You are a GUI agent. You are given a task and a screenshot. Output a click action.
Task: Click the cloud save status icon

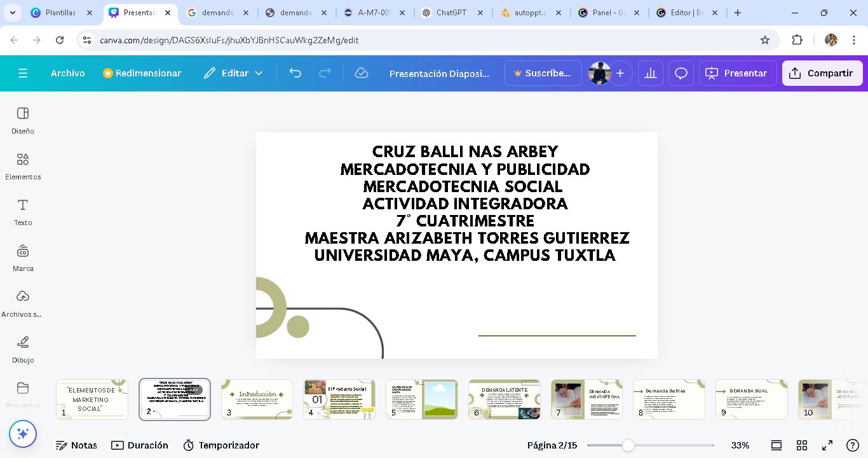(x=362, y=73)
